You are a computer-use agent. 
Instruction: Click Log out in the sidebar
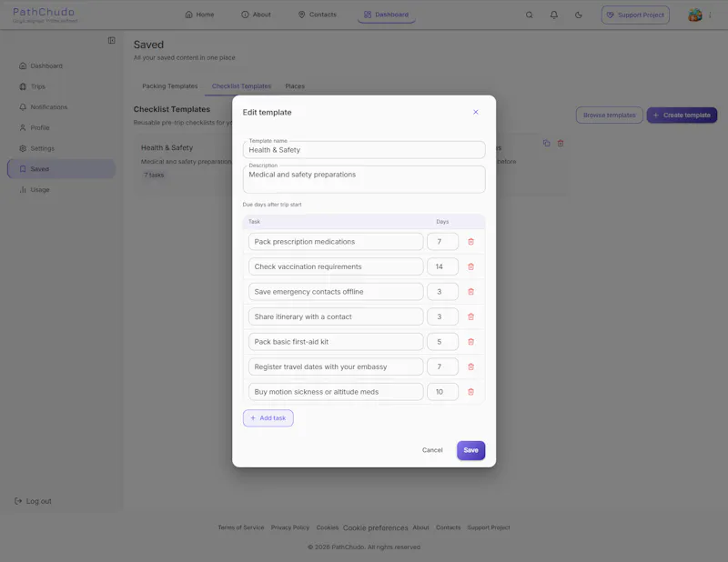coord(33,501)
